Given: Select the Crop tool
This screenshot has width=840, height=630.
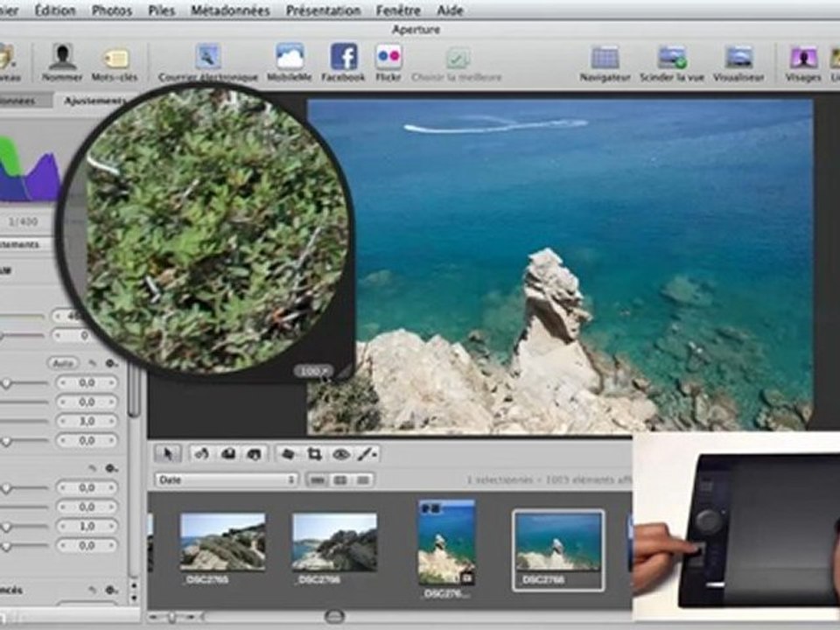Looking at the screenshot, I should tap(314, 454).
